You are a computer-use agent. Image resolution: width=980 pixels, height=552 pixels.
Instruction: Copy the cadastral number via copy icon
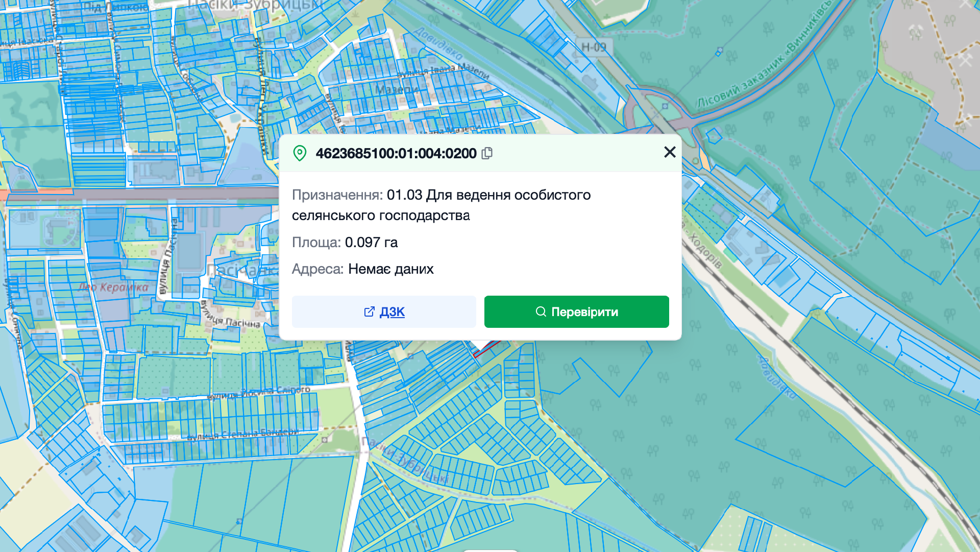(x=487, y=153)
